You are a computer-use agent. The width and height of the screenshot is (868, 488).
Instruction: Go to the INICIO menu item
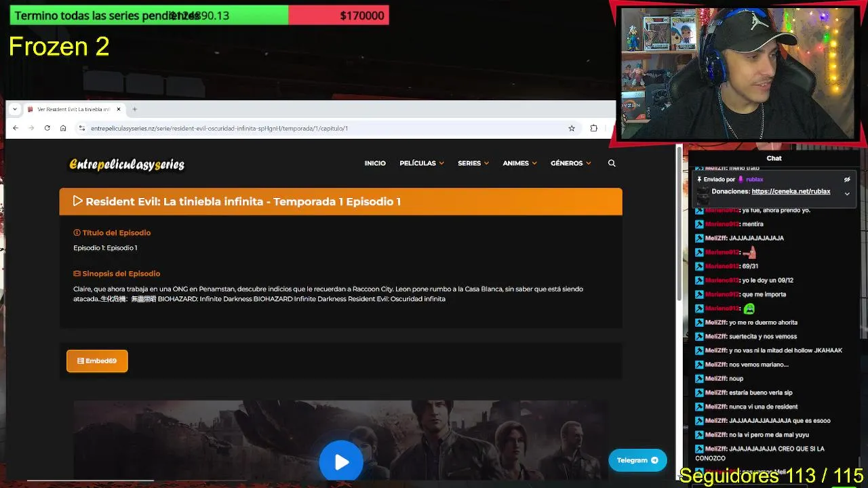coord(375,163)
